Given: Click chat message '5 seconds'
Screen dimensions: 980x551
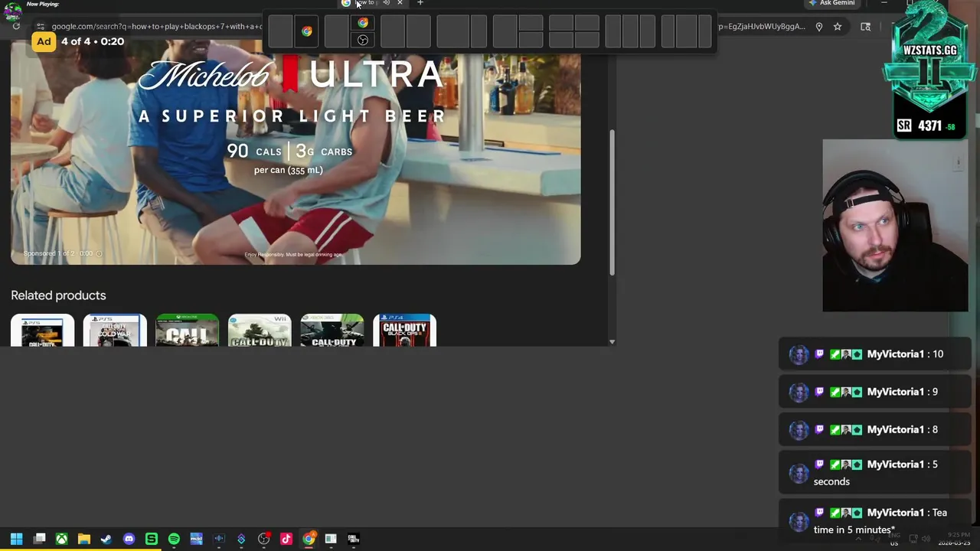Looking at the screenshot, I should [874, 473].
